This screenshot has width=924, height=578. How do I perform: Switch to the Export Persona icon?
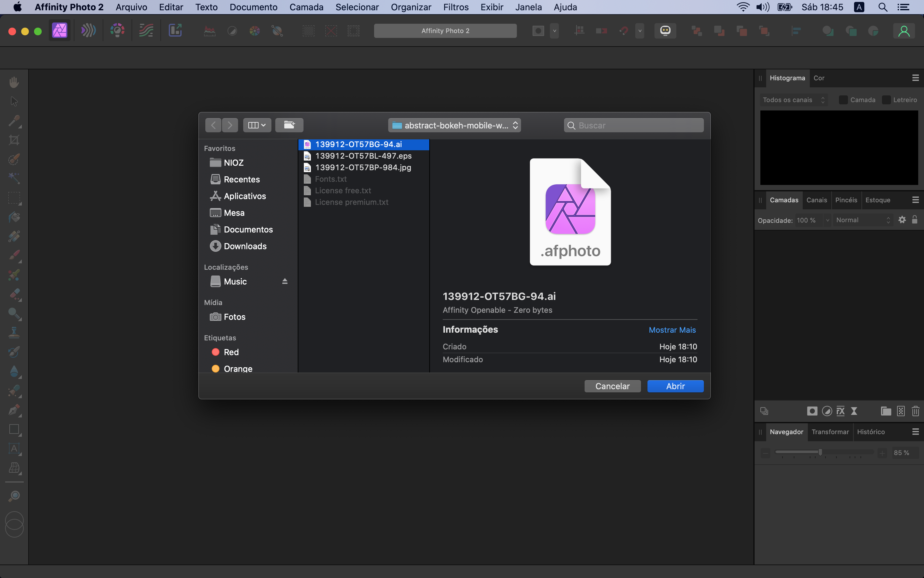(175, 31)
